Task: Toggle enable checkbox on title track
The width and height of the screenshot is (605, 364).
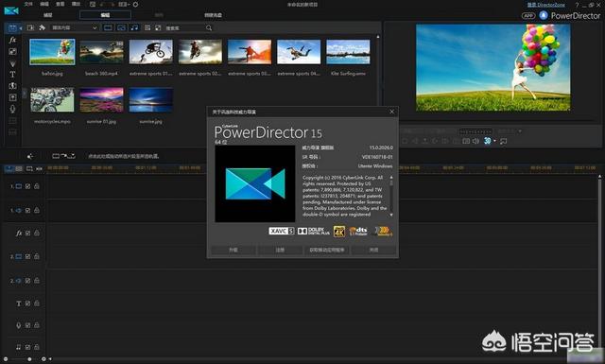Action: pos(27,303)
